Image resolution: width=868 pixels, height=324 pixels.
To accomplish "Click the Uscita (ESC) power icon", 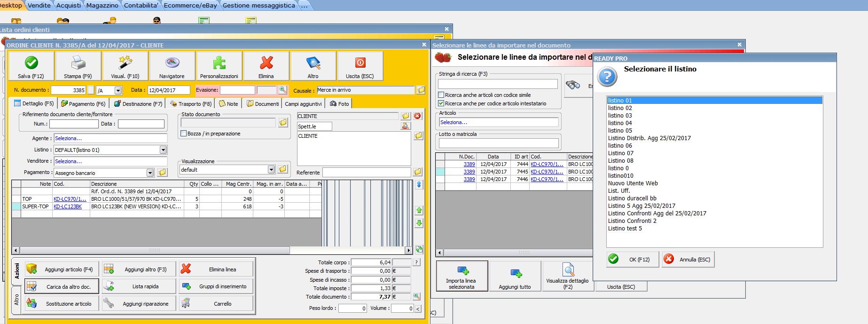I will click(x=360, y=63).
